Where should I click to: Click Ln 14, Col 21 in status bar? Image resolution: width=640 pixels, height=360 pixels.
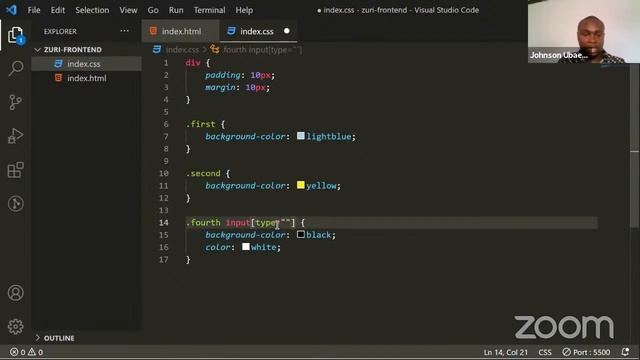[505, 352]
